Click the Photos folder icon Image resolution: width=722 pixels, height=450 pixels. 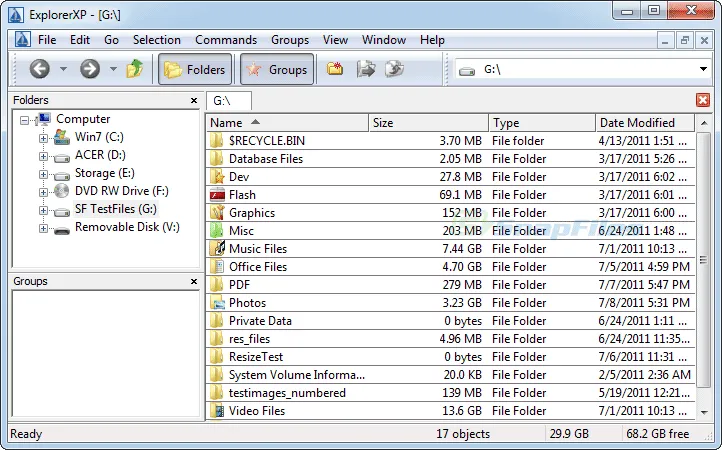217,303
